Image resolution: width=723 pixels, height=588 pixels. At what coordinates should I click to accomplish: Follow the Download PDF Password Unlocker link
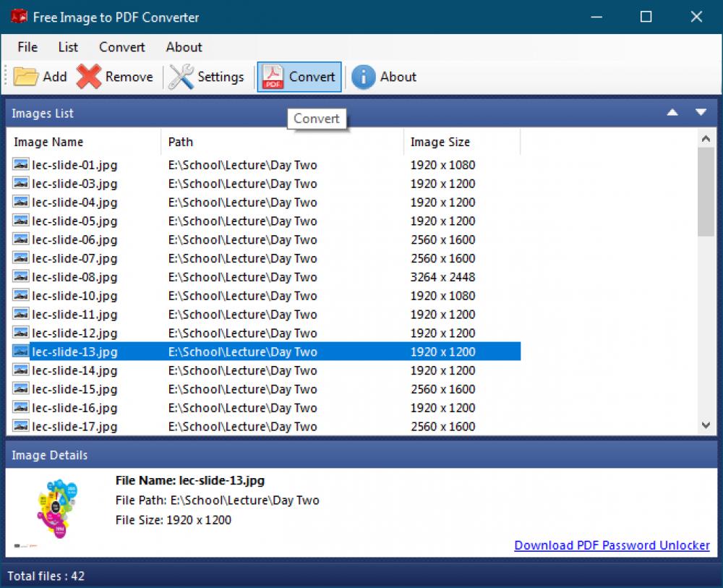(x=612, y=545)
